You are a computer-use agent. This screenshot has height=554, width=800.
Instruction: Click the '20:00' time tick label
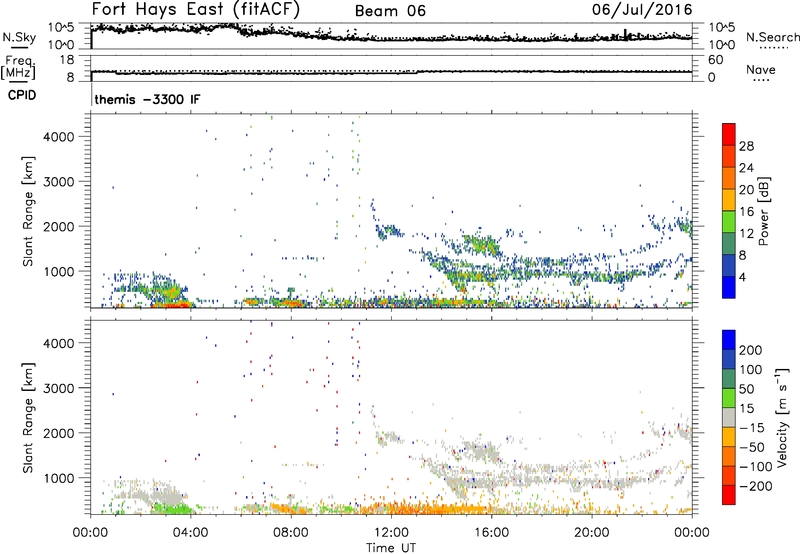point(592,533)
